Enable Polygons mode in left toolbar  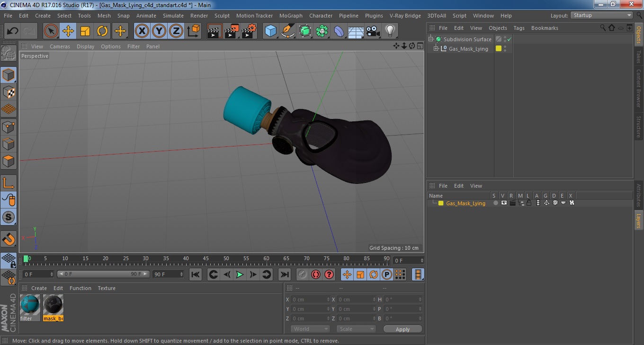(x=9, y=161)
